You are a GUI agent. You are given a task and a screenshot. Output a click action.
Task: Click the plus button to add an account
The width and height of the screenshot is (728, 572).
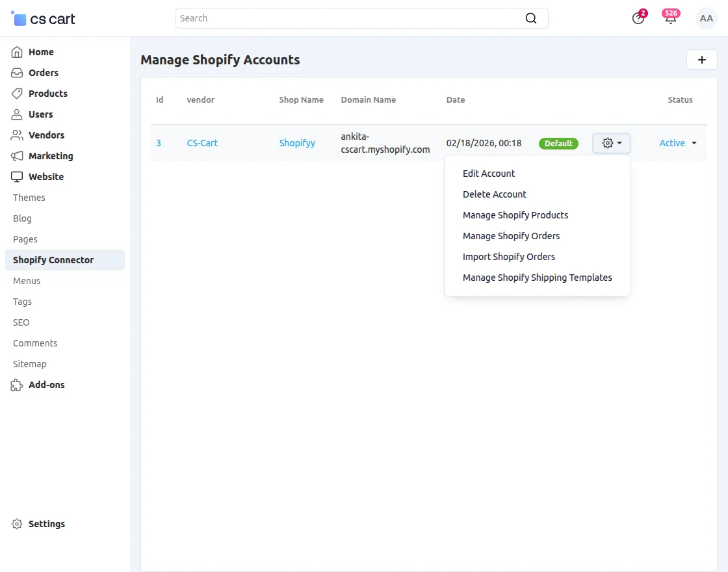click(x=701, y=59)
